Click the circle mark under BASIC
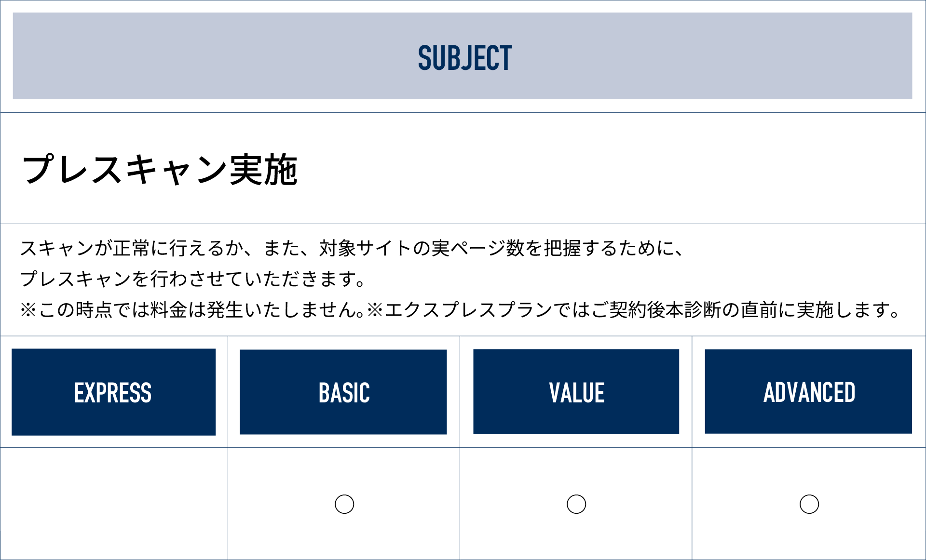Image resolution: width=926 pixels, height=560 pixels. (344, 504)
